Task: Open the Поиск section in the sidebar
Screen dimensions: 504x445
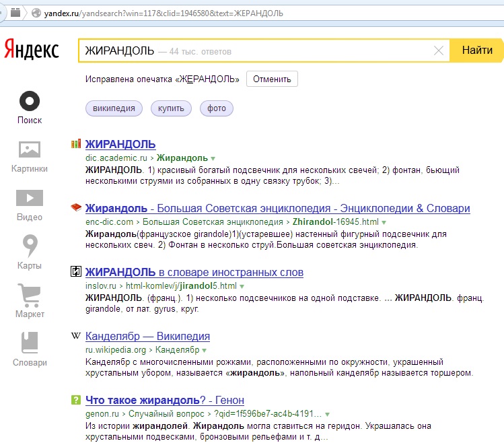Action: pos(30,102)
